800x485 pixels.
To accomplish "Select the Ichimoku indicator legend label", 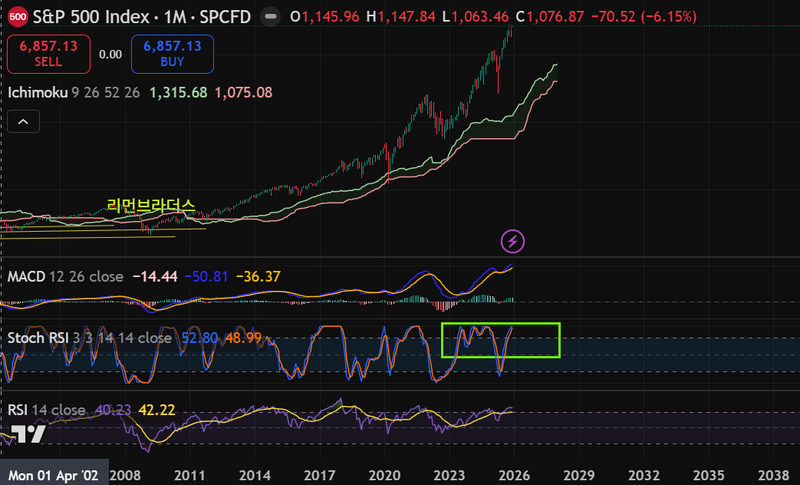I will pyautogui.click(x=40, y=92).
